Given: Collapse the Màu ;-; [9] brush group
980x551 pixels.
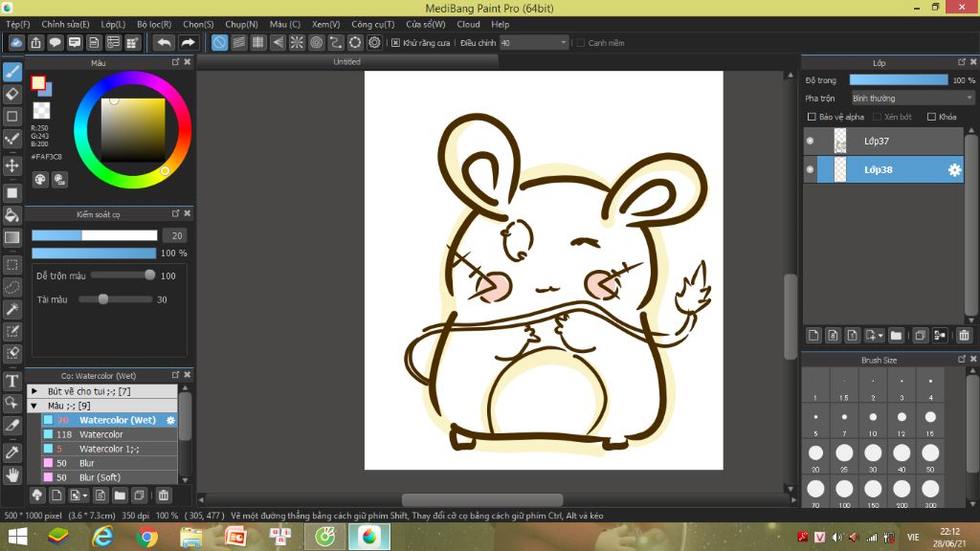Looking at the screenshot, I should pos(34,406).
